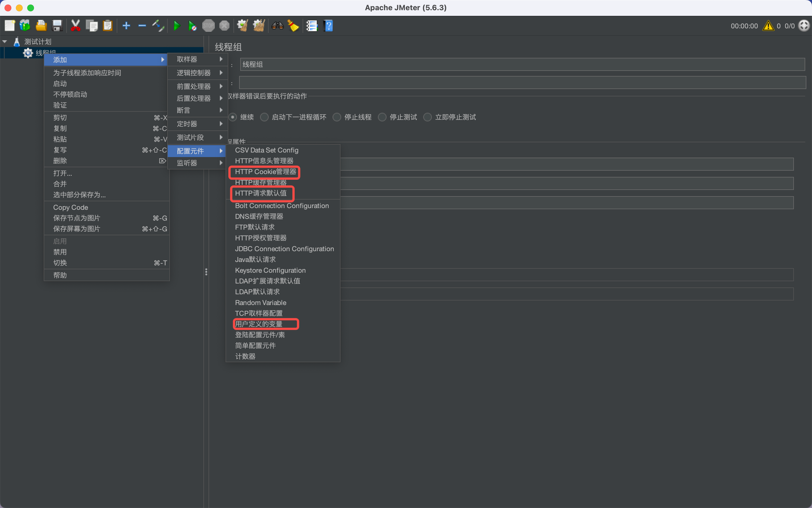Click 保存节点为图片 context menu entry
This screenshot has width=812, height=508.
107,218
